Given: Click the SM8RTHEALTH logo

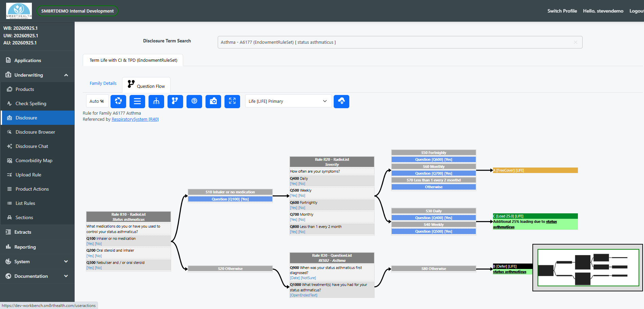Looking at the screenshot, I should click(19, 11).
